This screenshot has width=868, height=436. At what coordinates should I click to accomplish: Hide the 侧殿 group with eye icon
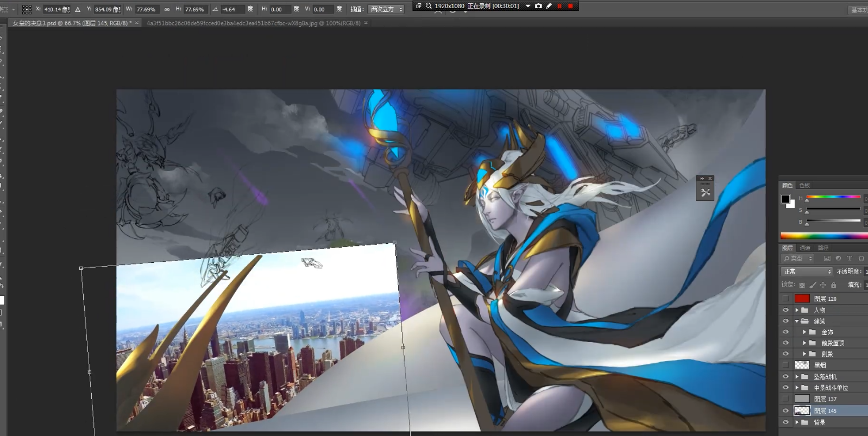(785, 353)
